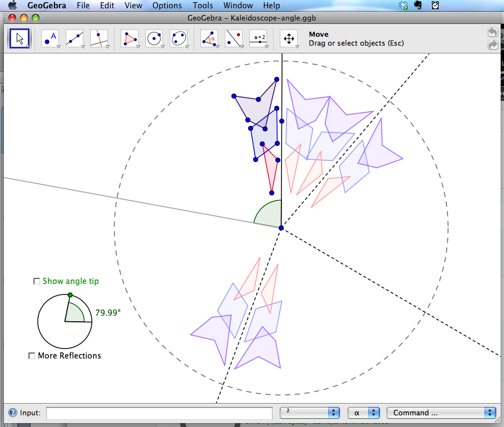The height and width of the screenshot is (427, 504).
Task: Enable Show angle tip
Action: point(37,282)
